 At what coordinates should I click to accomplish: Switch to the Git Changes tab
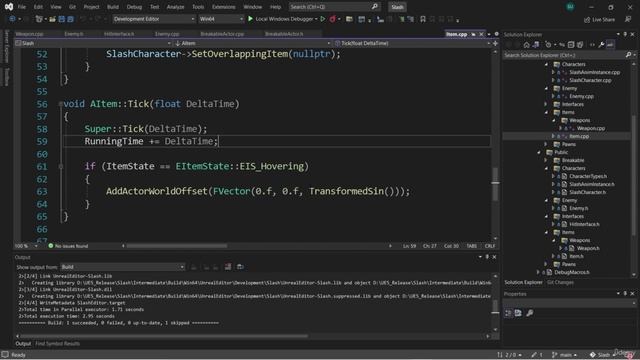(560, 282)
